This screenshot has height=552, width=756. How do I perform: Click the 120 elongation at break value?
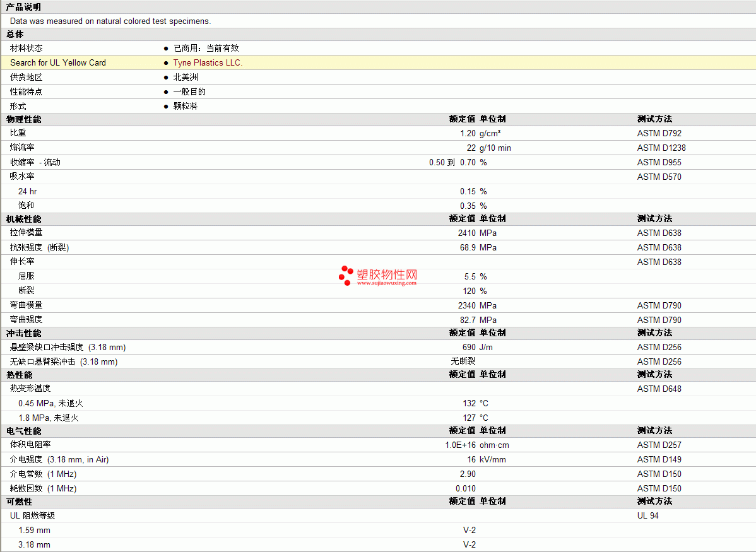pyautogui.click(x=469, y=291)
